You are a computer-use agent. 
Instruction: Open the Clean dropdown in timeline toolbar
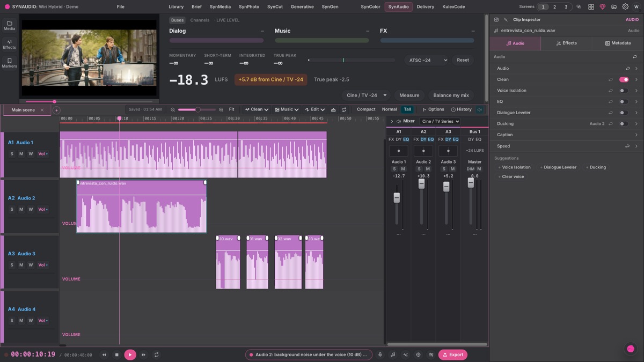point(257,109)
